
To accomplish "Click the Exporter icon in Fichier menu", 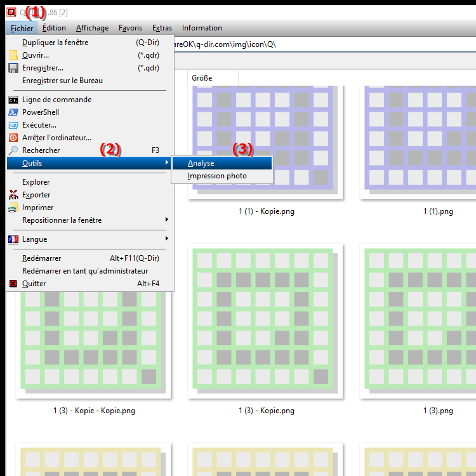I will [13, 195].
